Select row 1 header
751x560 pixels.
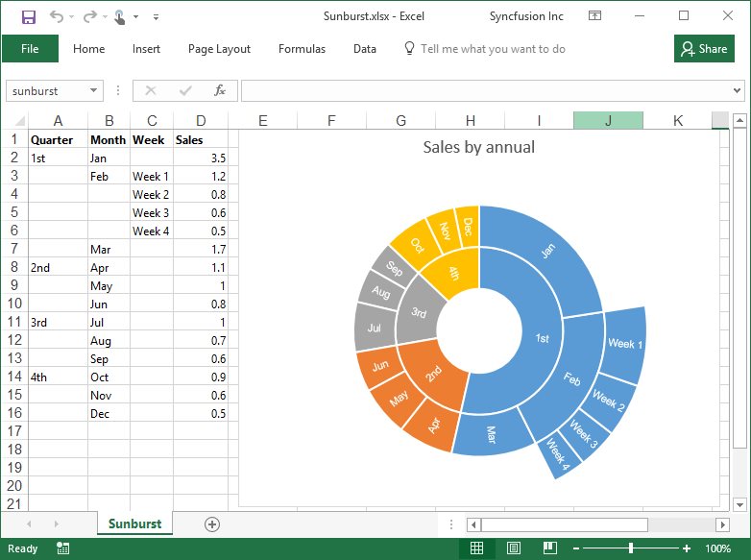(14, 139)
